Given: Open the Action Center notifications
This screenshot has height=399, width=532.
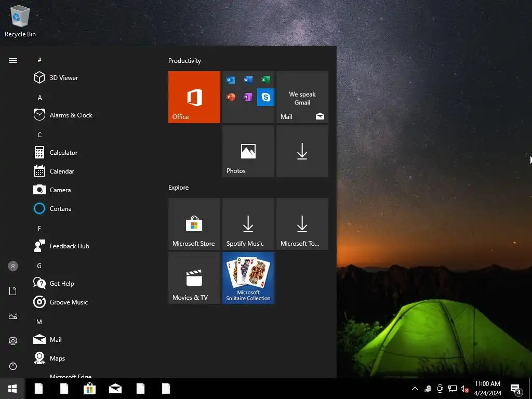Looking at the screenshot, I should click(516, 389).
